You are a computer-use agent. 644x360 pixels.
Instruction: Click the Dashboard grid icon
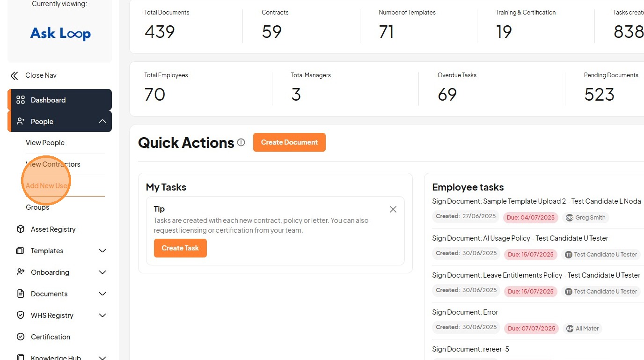[21, 100]
